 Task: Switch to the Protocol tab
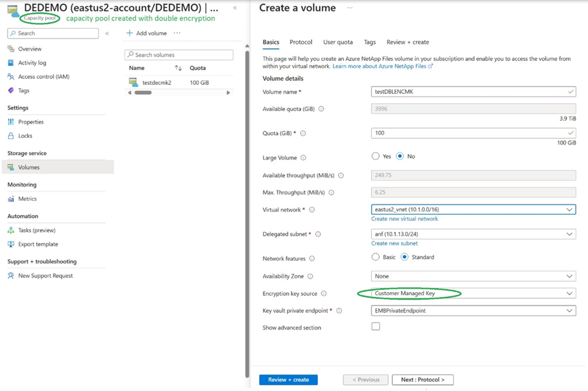301,42
